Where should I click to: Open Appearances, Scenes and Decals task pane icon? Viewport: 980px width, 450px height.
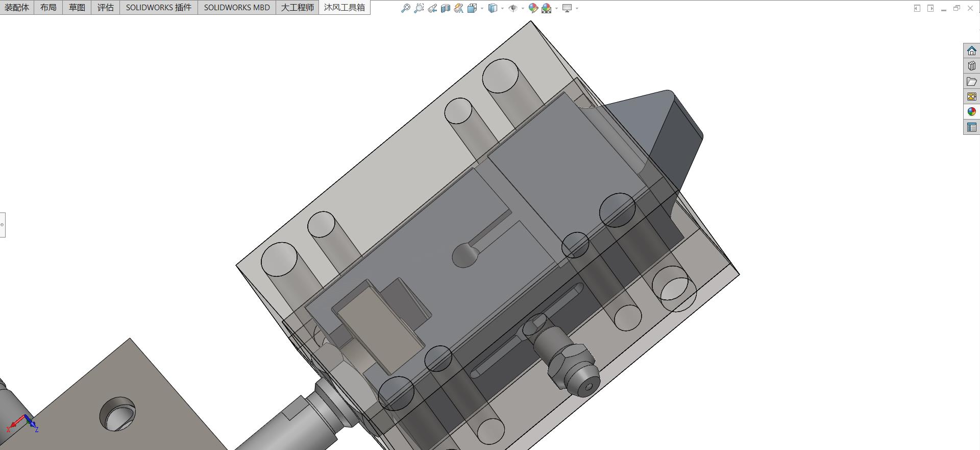pyautogui.click(x=972, y=112)
